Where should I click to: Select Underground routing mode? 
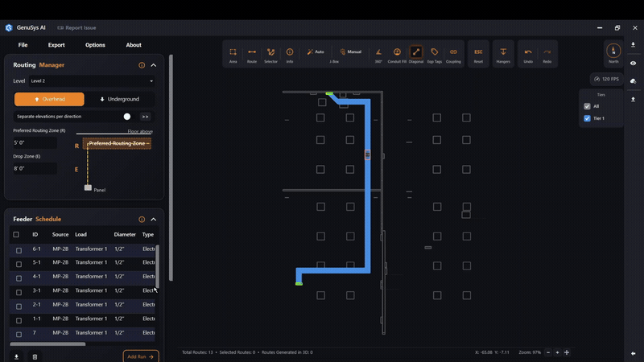[119, 99]
